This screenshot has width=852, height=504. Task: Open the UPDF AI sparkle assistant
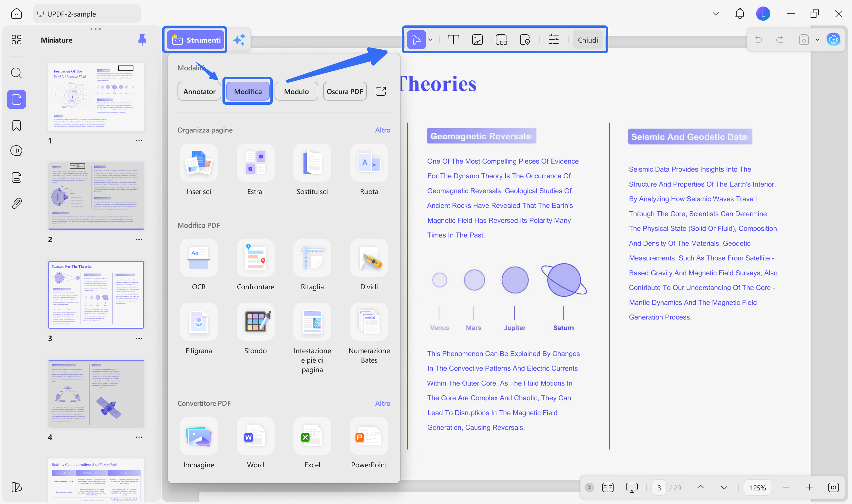click(x=239, y=40)
